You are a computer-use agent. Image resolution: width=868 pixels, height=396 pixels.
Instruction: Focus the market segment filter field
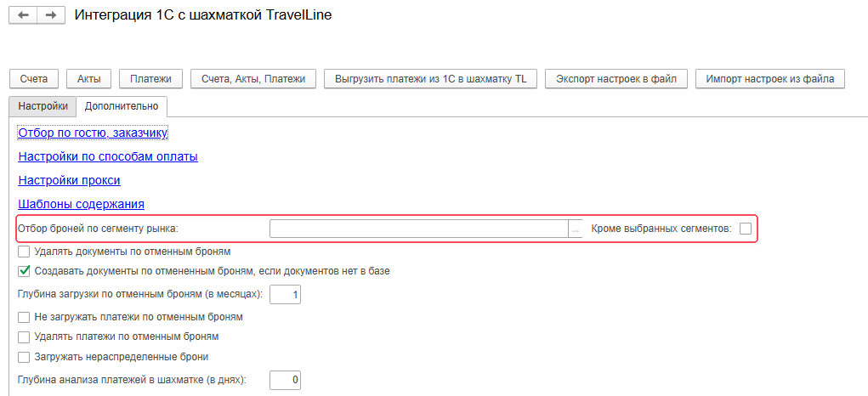pyautogui.click(x=418, y=229)
